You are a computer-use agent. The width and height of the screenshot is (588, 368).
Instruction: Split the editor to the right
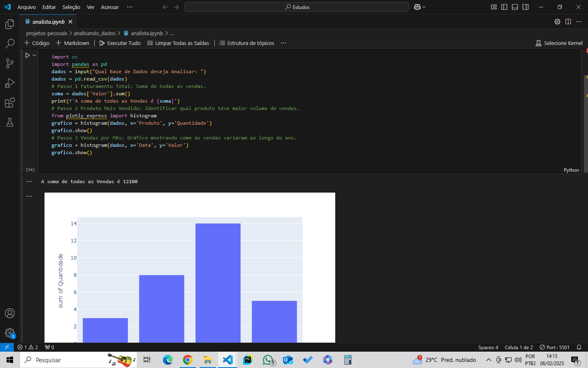coord(568,22)
